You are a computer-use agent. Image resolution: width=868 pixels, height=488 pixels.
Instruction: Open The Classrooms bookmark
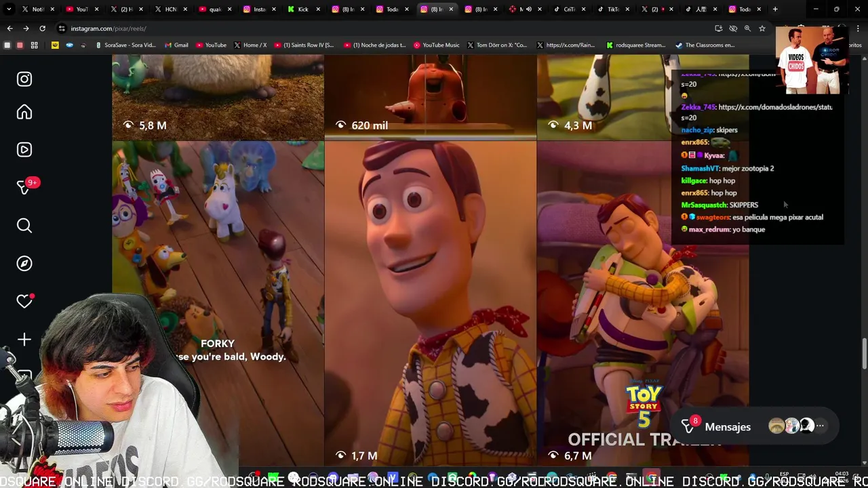[x=705, y=45]
